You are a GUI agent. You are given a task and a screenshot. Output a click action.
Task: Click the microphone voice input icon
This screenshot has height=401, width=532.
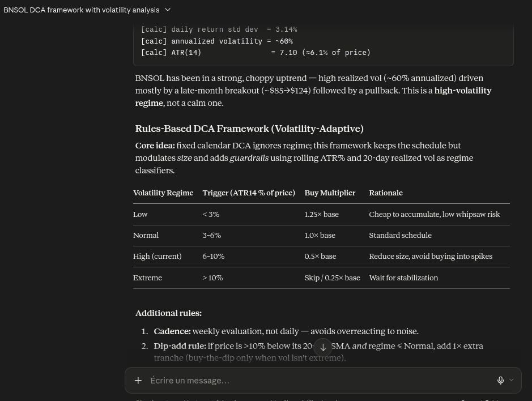[500, 380]
